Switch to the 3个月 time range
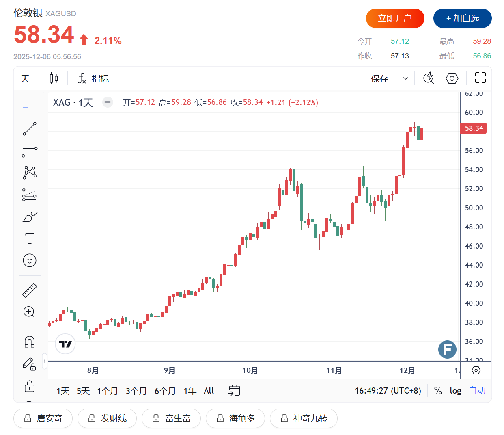 point(136,391)
